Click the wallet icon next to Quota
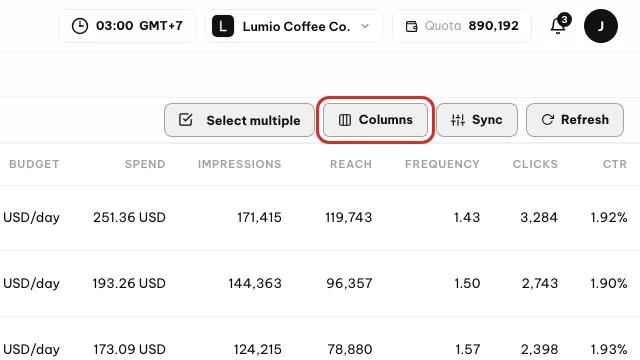 point(411,27)
